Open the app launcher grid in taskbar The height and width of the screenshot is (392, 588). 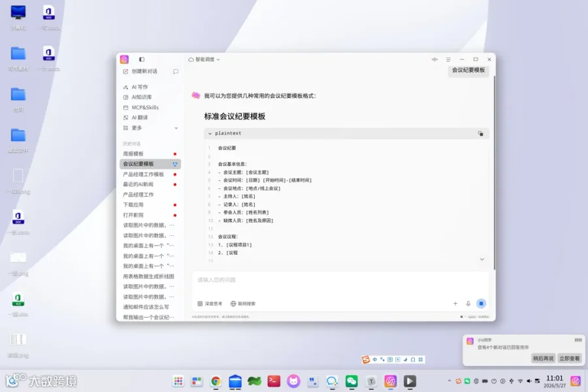click(178, 381)
